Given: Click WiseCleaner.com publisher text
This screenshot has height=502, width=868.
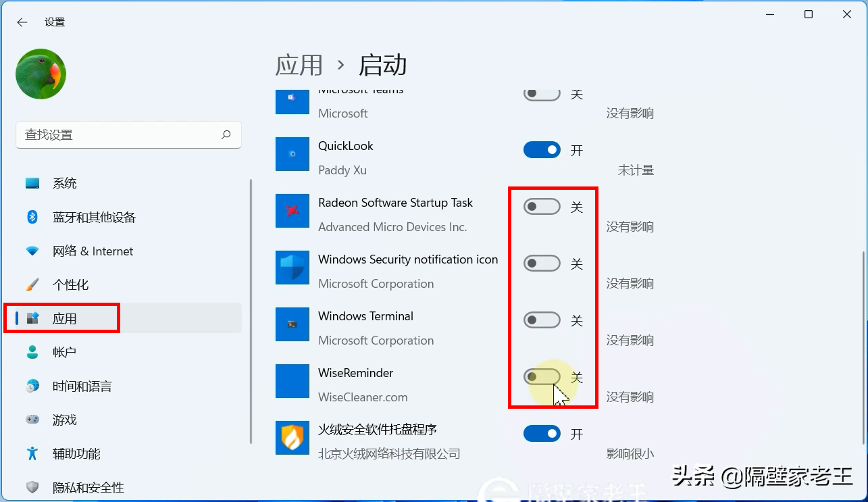Looking at the screenshot, I should [x=363, y=397].
